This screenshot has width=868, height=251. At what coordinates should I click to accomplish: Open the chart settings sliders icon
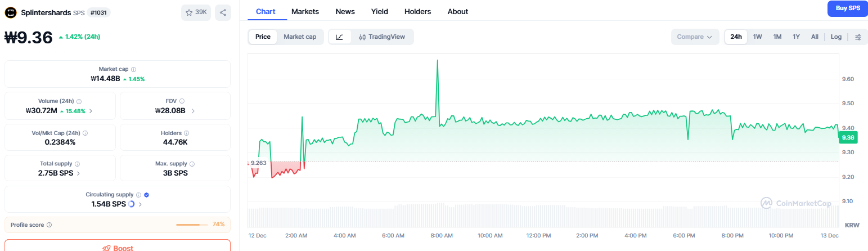(x=858, y=37)
